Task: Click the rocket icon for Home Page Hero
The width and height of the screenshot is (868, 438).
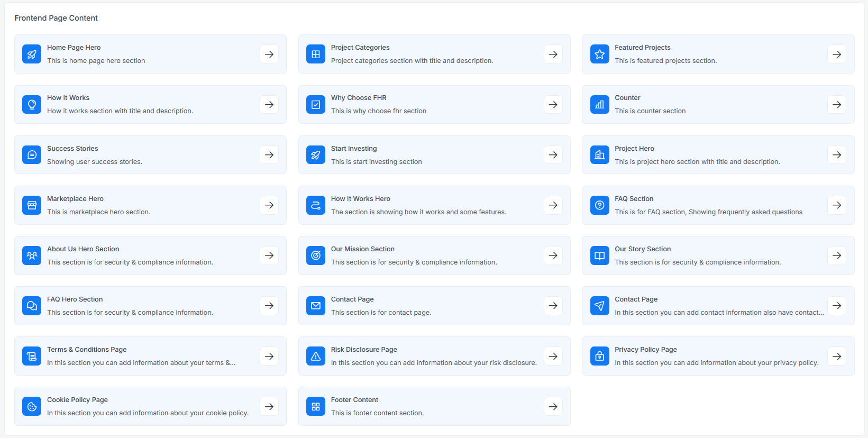Action: [x=32, y=54]
